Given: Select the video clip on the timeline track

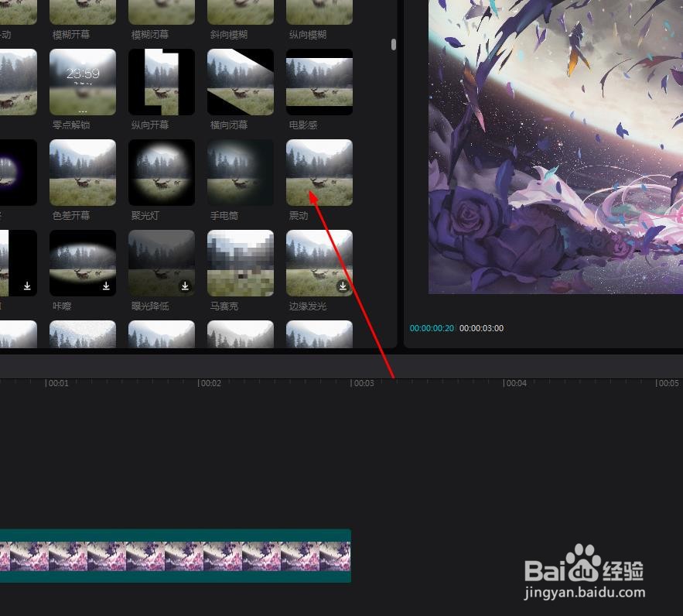Looking at the screenshot, I should 176,556.
